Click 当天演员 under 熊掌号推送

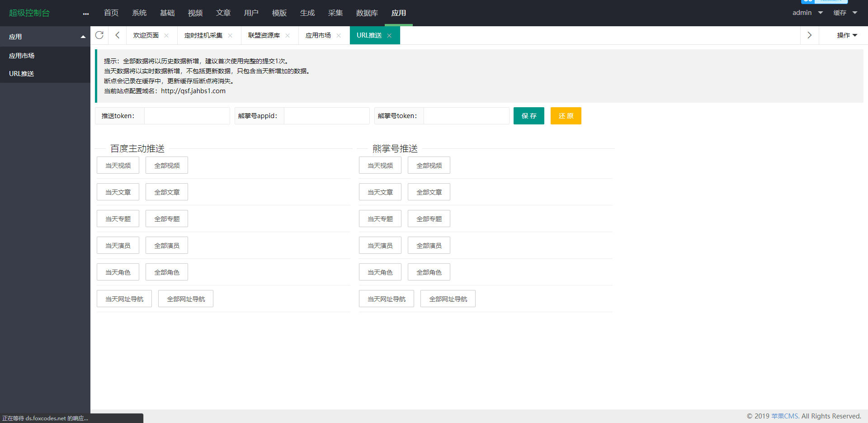[380, 245]
